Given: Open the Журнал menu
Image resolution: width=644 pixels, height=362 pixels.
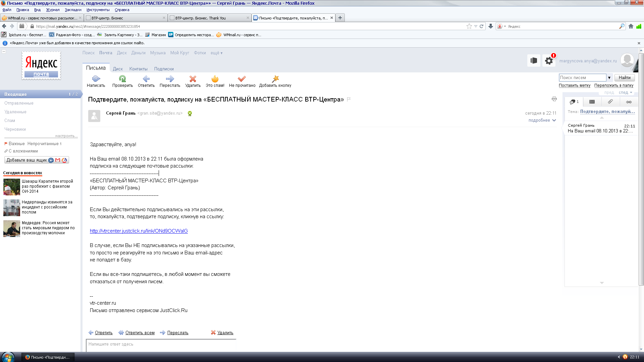Looking at the screenshot, I should pos(53,10).
